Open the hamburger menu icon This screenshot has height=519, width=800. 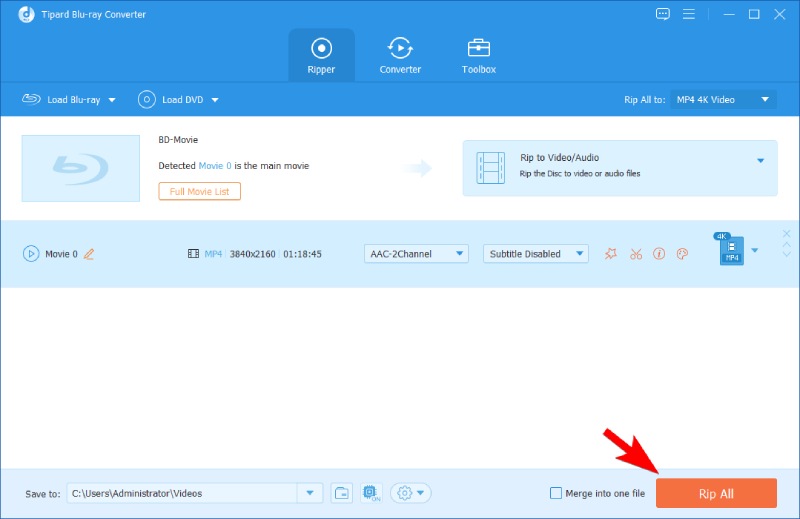689,14
